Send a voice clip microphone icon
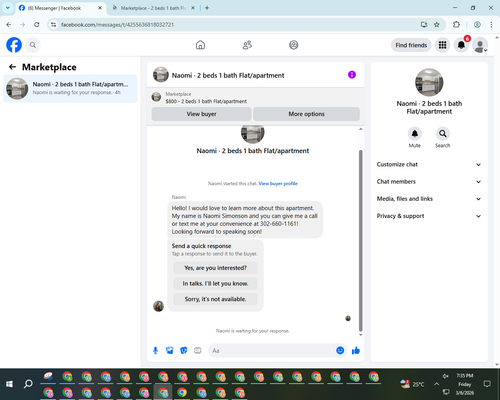The image size is (500, 400). click(155, 350)
